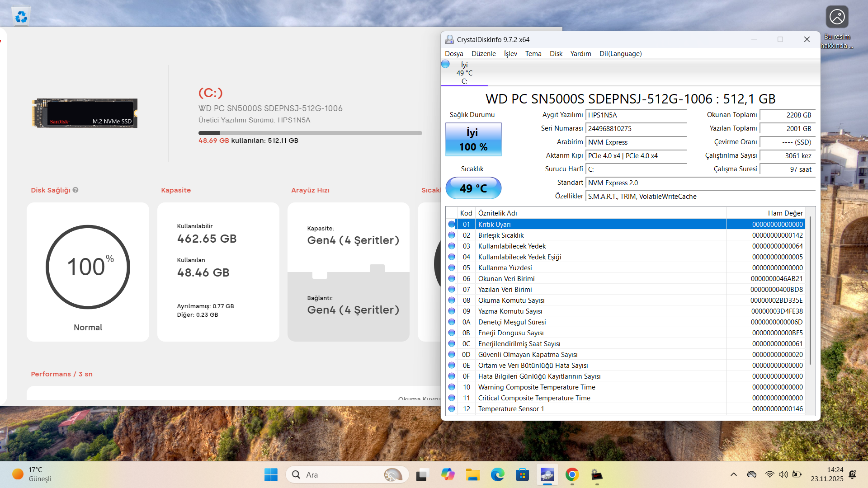Open Microsoft Edge from the taskbar
Image resolution: width=868 pixels, height=488 pixels.
click(x=497, y=474)
